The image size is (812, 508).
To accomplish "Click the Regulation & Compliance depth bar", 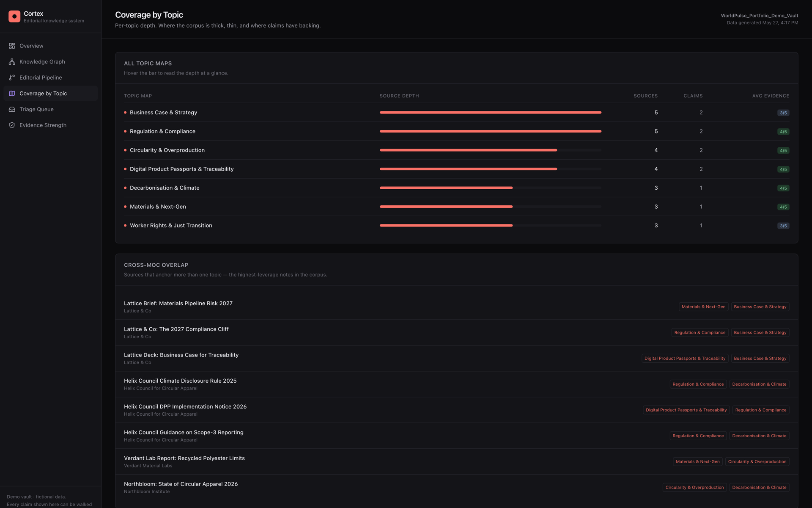I will click(x=491, y=131).
